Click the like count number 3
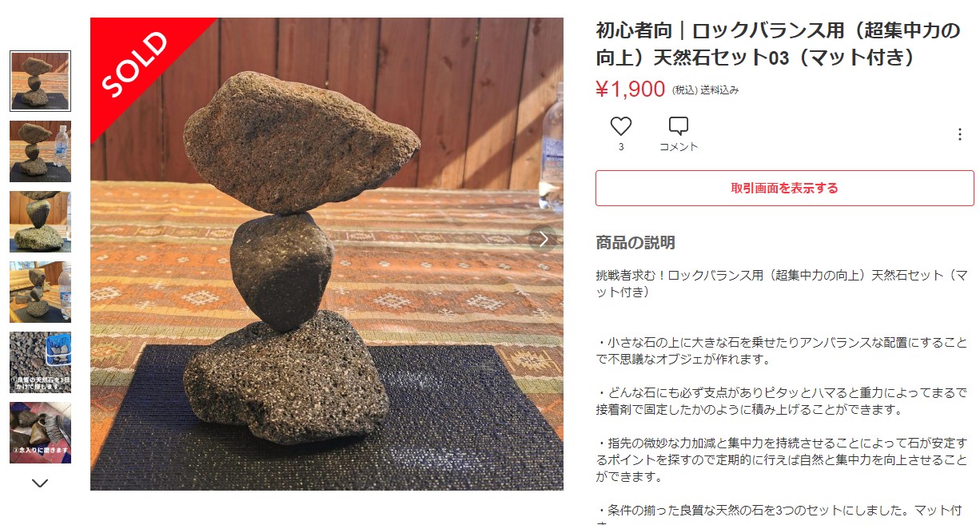Image resolution: width=980 pixels, height=525 pixels. (621, 147)
